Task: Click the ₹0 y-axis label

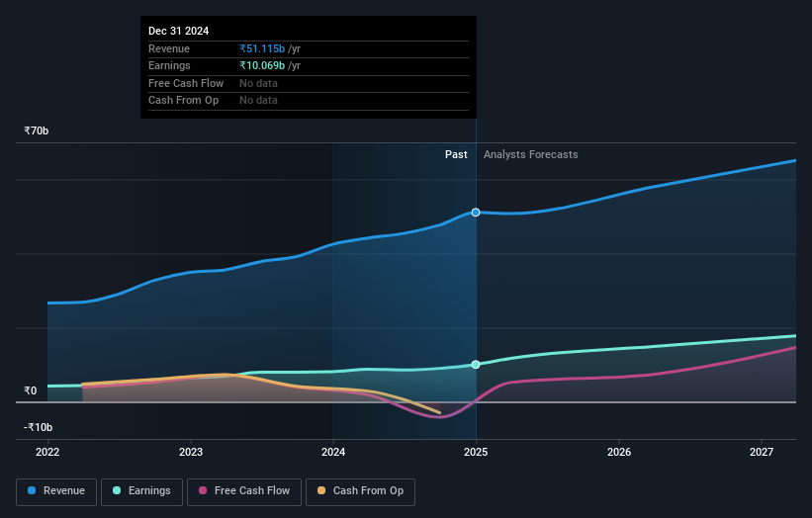Action: 31,390
